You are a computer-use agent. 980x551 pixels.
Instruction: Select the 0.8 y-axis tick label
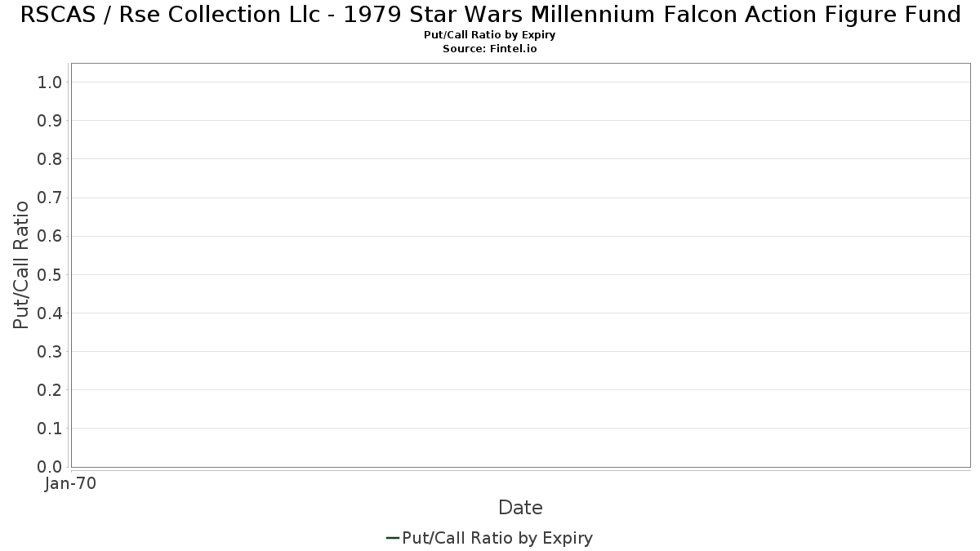pyautogui.click(x=50, y=159)
